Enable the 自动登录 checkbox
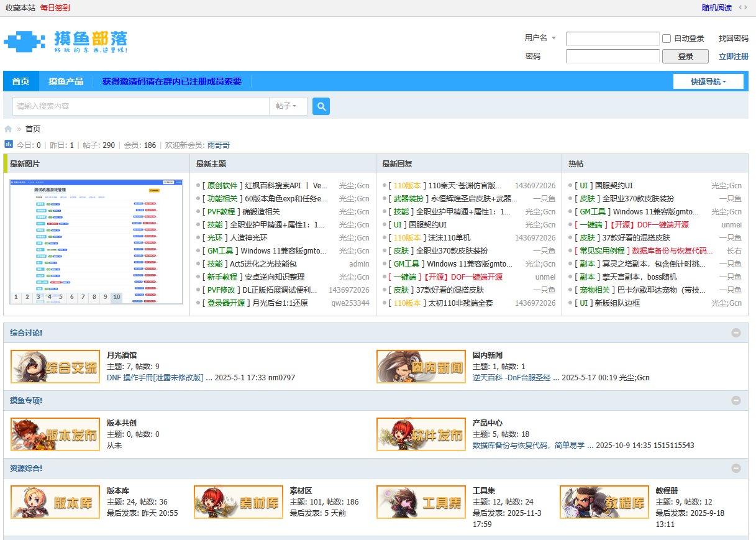The height and width of the screenshot is (540, 756). coord(667,39)
